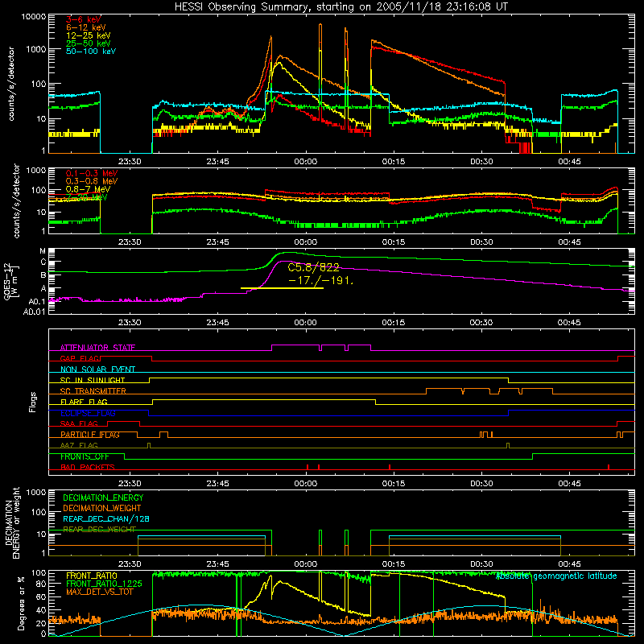Click the -17./-191. position annotation

[x=321, y=280]
